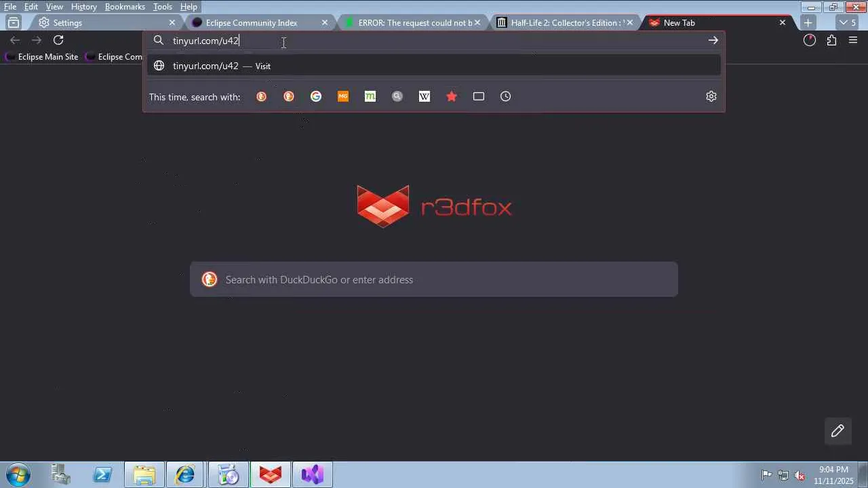The width and height of the screenshot is (868, 488).
Task: Search this time with MetaGer
Action: pyautogui.click(x=343, y=96)
